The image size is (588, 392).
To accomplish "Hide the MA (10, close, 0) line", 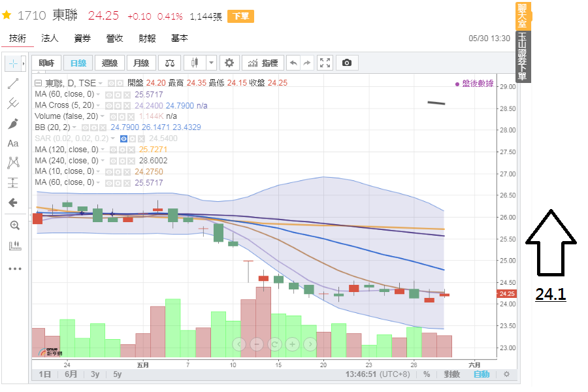I will (109, 172).
